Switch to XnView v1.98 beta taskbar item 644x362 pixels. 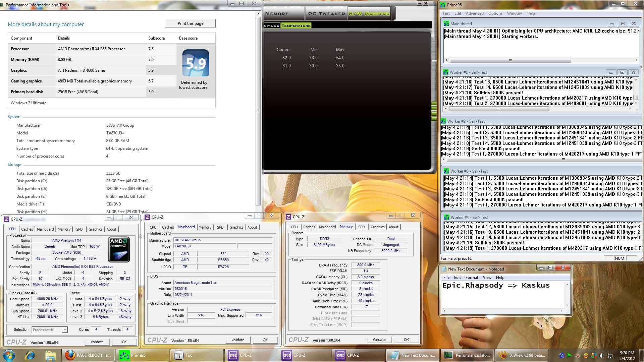click(x=521, y=355)
